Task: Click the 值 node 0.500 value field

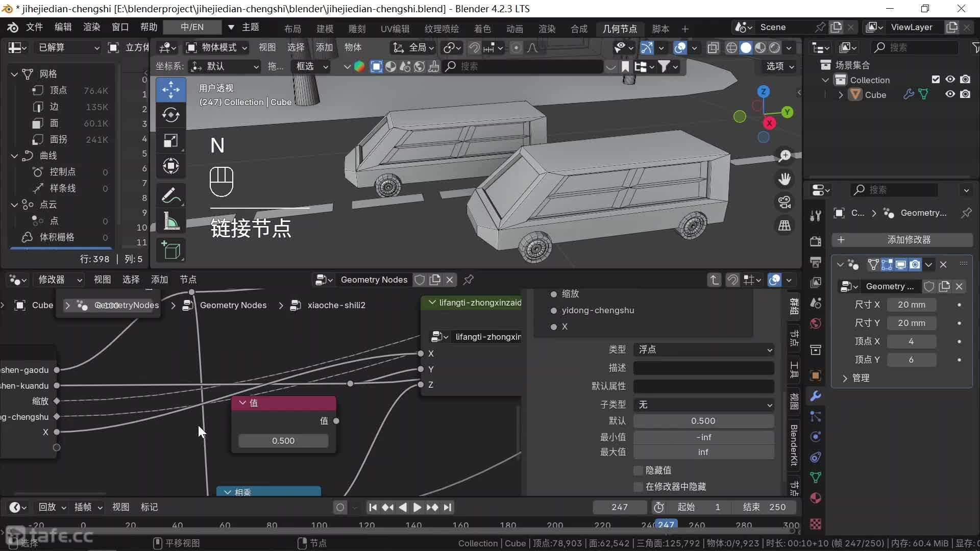Action: coord(283,441)
